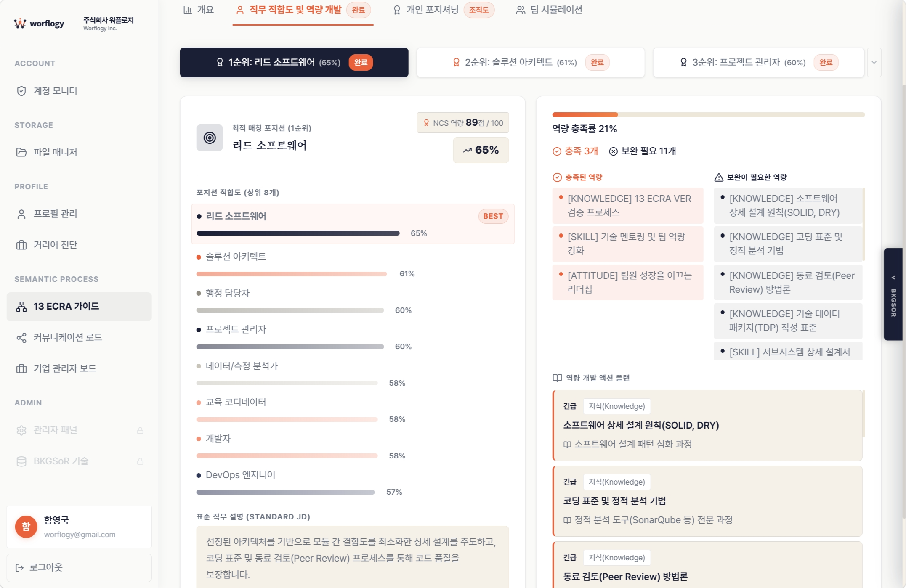Click the people icon on 팀 시뮬레이션 tab
The width and height of the screenshot is (906, 588).
click(521, 10)
